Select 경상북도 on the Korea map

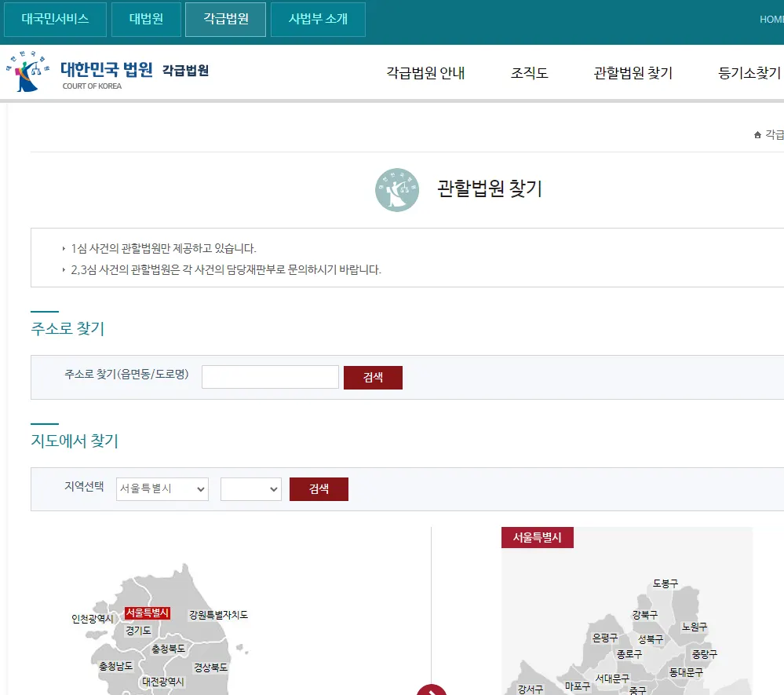click(x=210, y=668)
